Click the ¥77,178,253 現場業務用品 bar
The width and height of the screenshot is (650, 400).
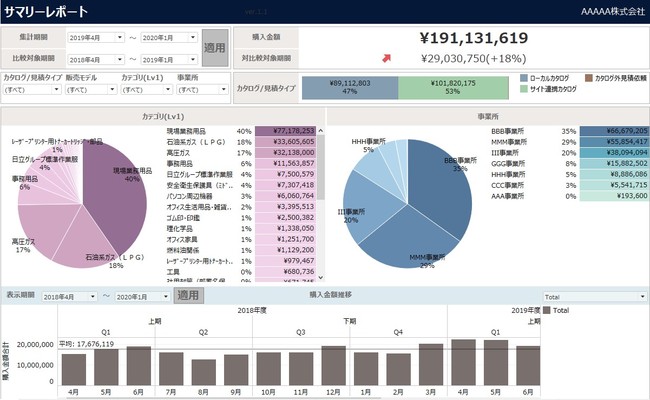click(x=285, y=131)
